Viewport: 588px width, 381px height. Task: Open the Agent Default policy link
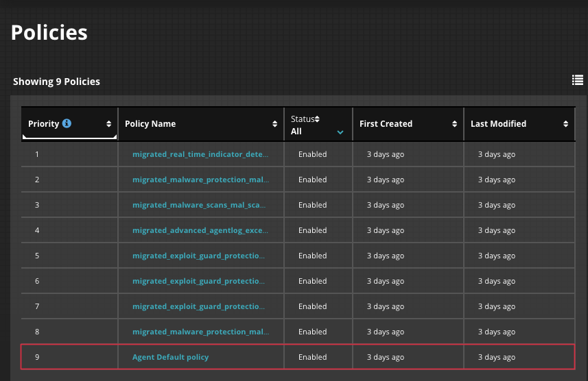(x=170, y=358)
